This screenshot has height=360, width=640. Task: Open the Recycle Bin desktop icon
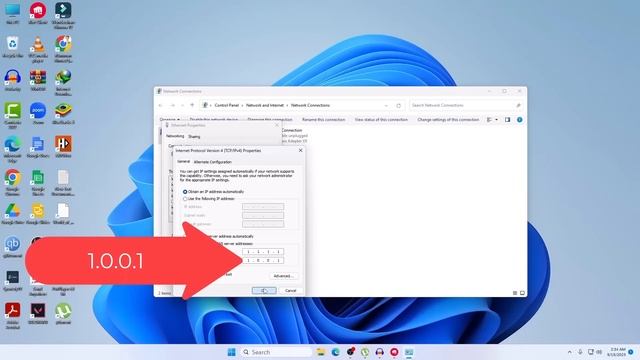pos(13,47)
